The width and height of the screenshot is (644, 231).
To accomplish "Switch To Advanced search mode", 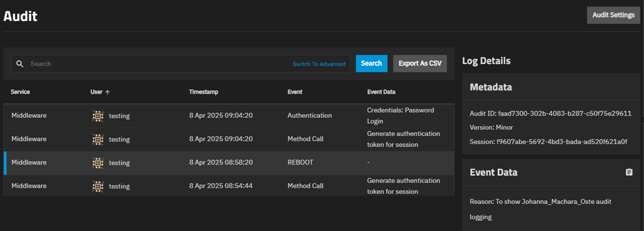I will pos(319,63).
